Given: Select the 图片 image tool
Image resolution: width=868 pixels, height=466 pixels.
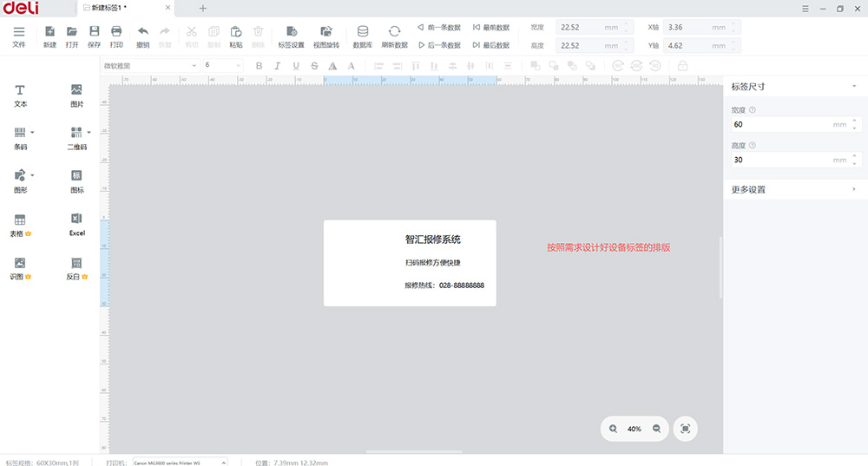Looking at the screenshot, I should pyautogui.click(x=76, y=95).
